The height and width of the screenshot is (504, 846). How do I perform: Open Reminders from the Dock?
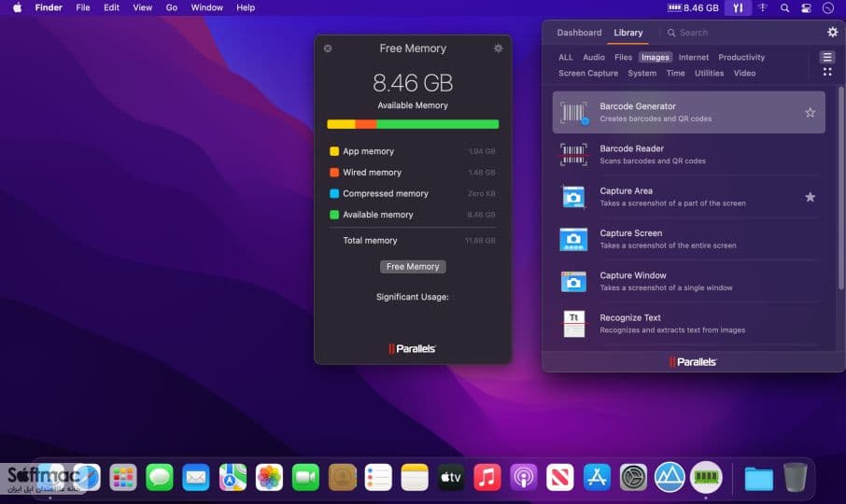378,477
